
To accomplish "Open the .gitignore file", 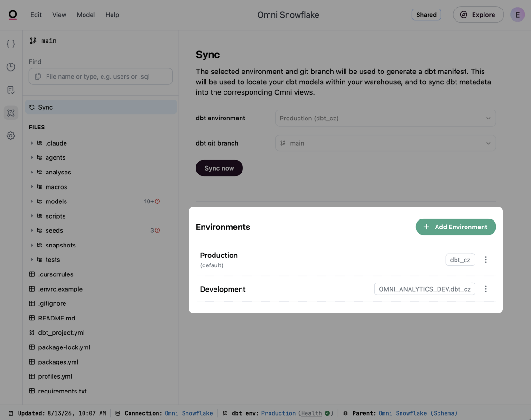I will pos(52,304).
